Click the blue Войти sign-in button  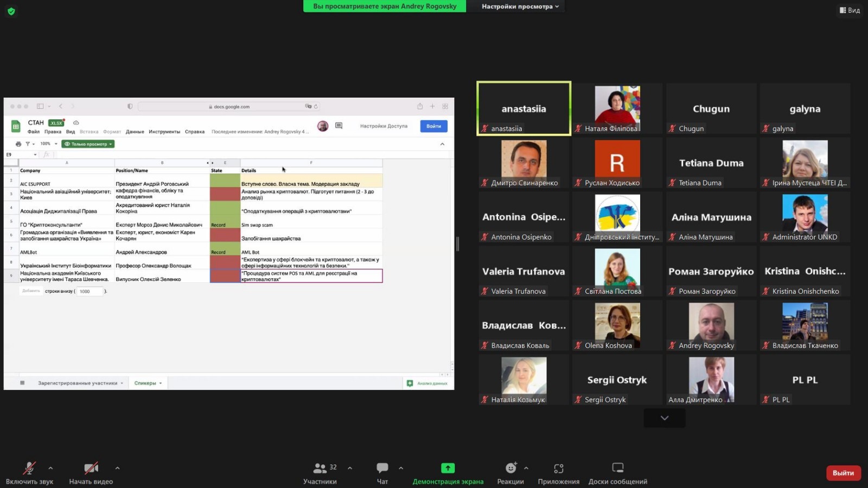(x=433, y=126)
